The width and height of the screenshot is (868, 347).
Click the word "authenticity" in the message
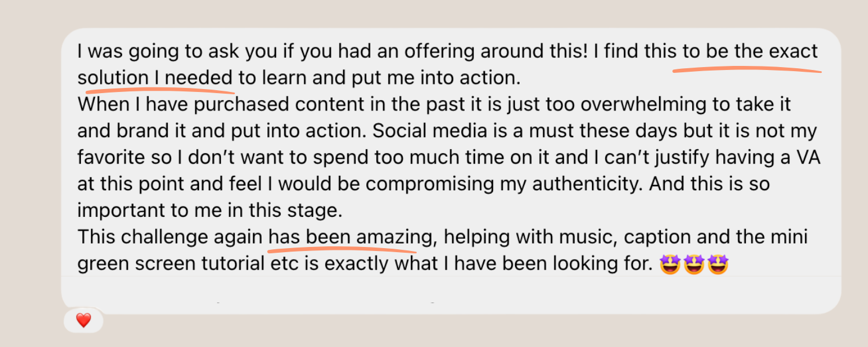click(x=582, y=184)
